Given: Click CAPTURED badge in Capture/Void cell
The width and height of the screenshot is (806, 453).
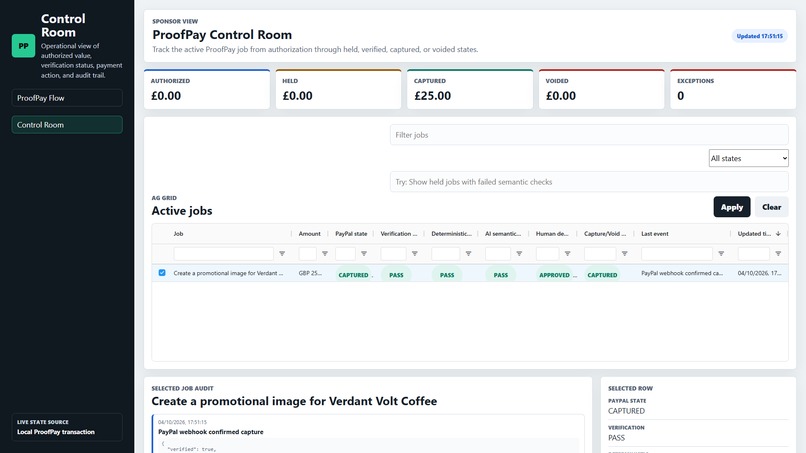Looking at the screenshot, I should point(602,275).
